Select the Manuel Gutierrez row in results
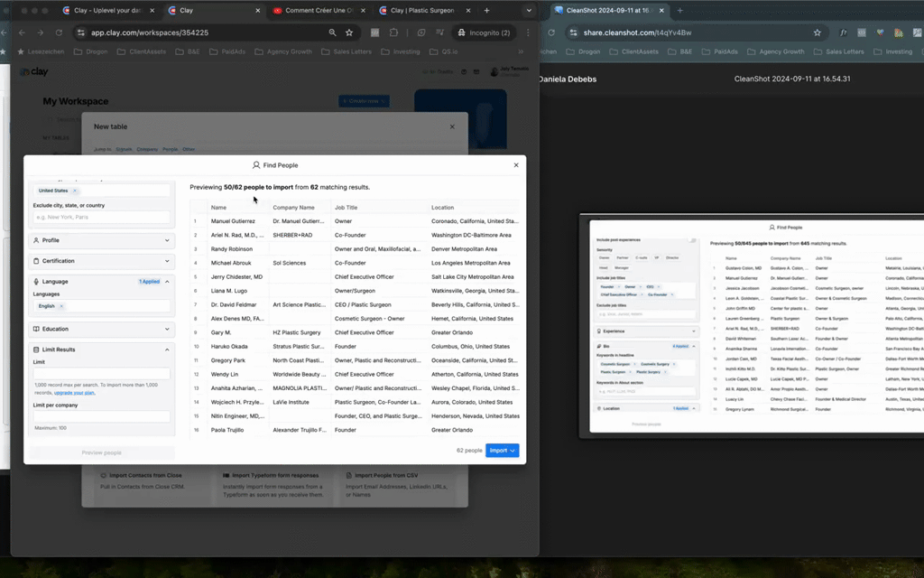 click(x=235, y=221)
